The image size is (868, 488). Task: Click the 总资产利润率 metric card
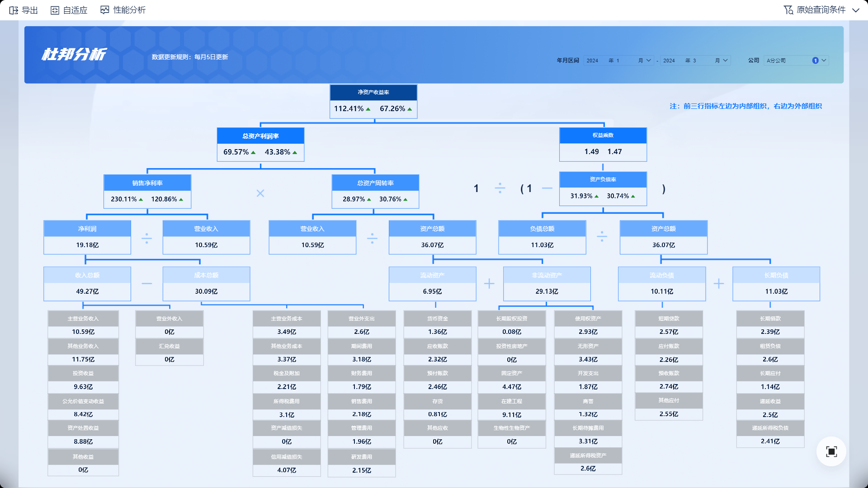tap(260, 145)
